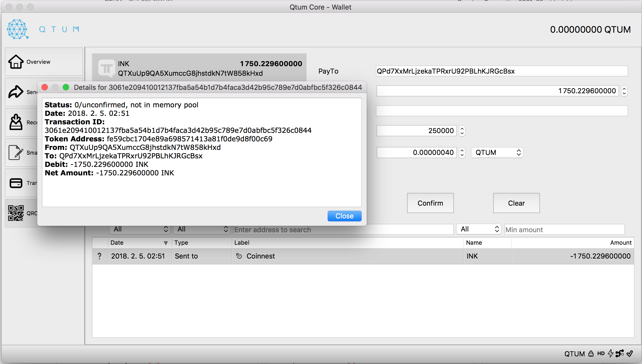Screen dimensions: 642x364
Task: Click the Label column header
Action: [348, 243]
